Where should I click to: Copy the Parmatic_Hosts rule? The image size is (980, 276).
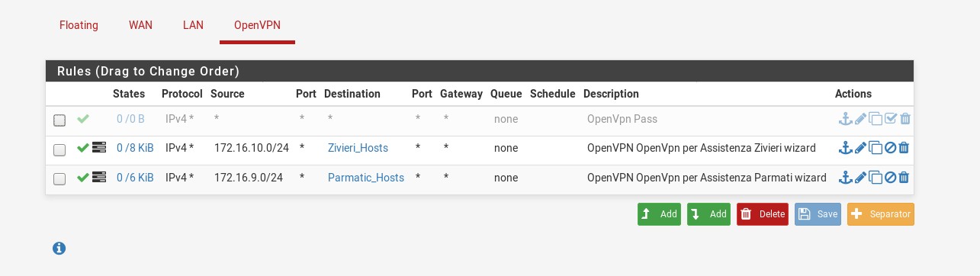[x=876, y=178]
